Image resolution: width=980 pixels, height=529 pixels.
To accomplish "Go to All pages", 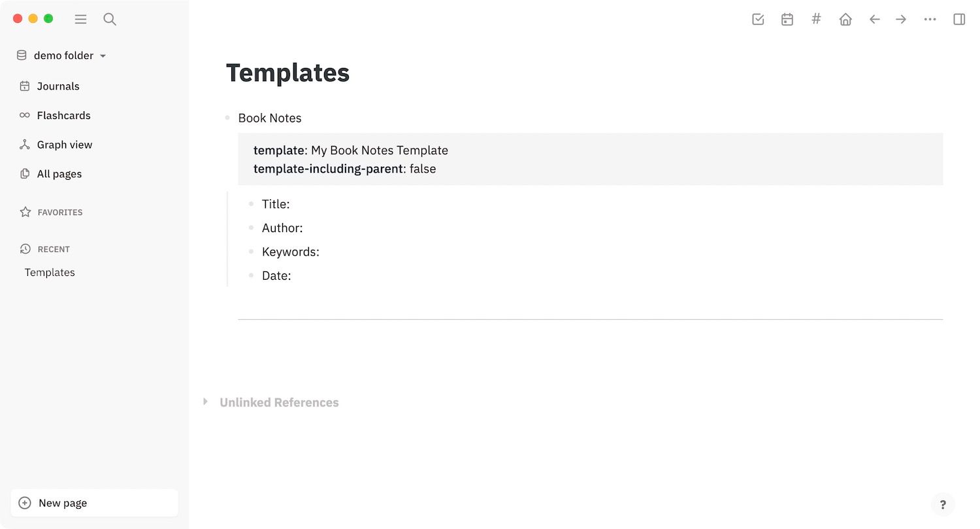I will [x=59, y=174].
